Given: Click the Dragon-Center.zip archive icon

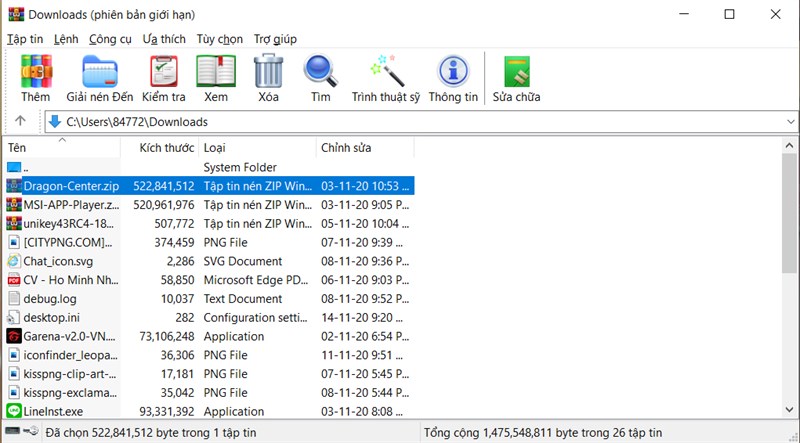Looking at the screenshot, I should click(14, 186).
